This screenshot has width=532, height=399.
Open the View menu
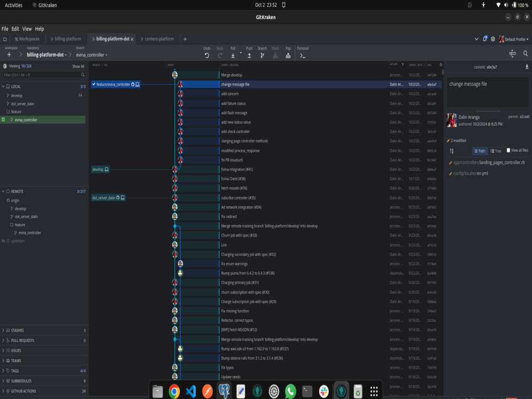27,29
